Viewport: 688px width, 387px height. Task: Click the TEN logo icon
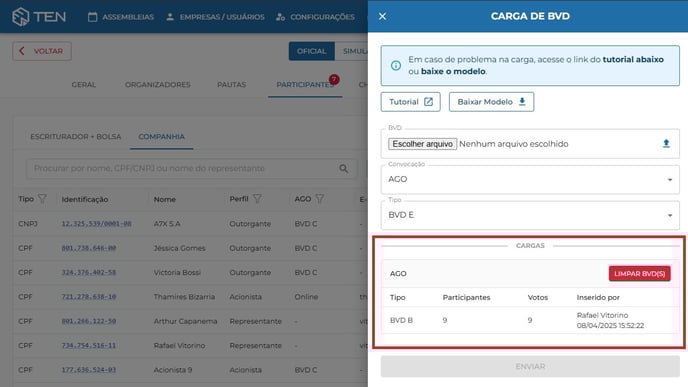[x=20, y=17]
